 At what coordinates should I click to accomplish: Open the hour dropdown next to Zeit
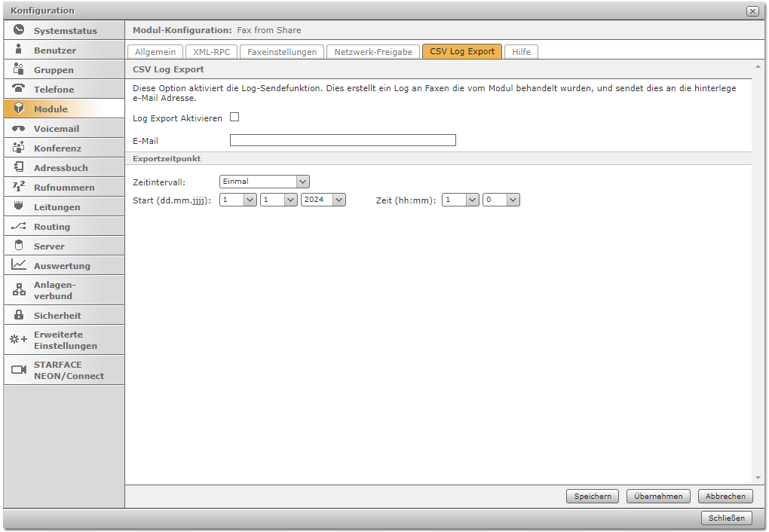472,200
